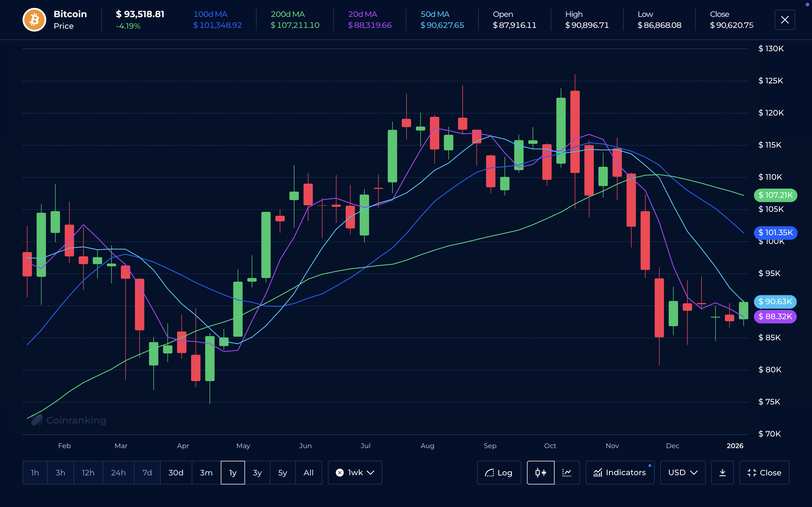
Task: Expand the 50d MA indicator options
Action: [x=442, y=19]
